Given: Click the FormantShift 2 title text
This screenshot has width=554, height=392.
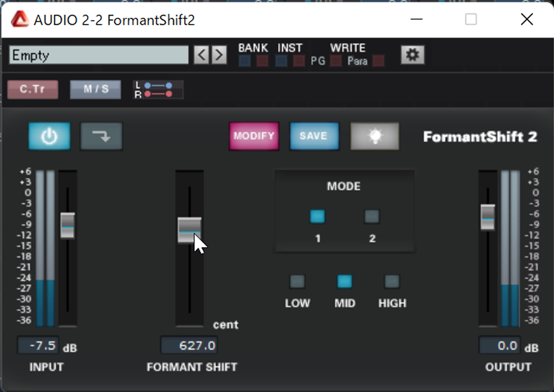Looking at the screenshot, I should (x=480, y=137).
